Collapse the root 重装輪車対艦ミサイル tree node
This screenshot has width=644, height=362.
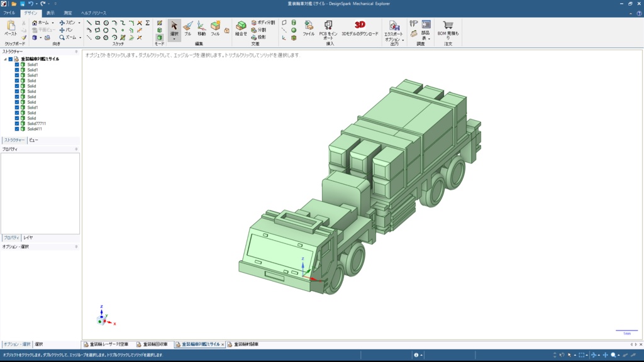5,59
